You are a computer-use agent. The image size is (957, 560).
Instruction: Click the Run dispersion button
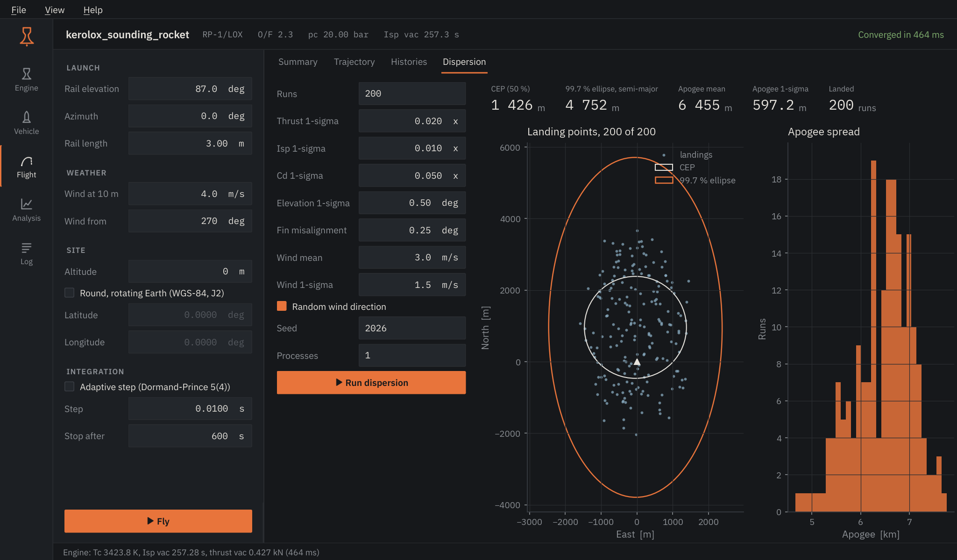coord(371,383)
